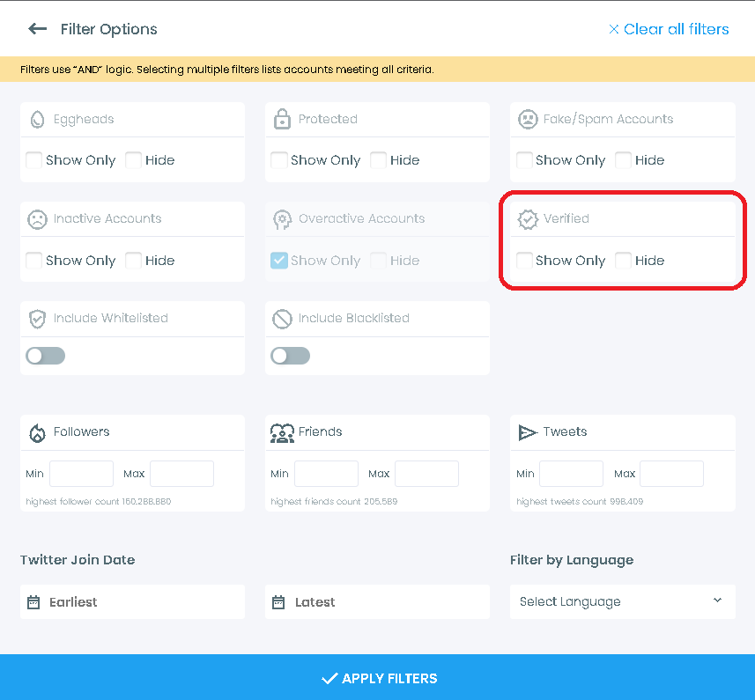Click the Friends group icon

(x=282, y=431)
